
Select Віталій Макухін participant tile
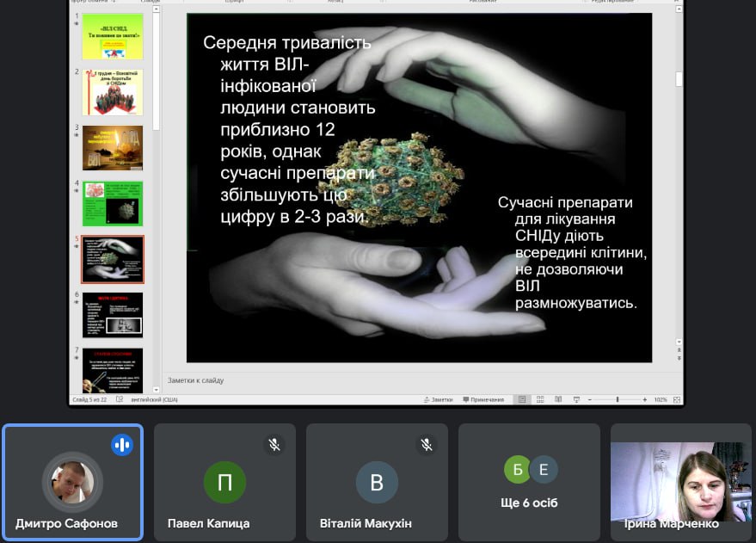377,482
